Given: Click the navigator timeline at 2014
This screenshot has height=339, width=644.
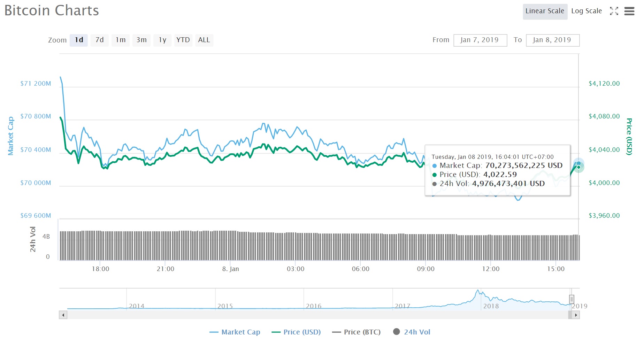Looking at the screenshot, I should 137,306.
